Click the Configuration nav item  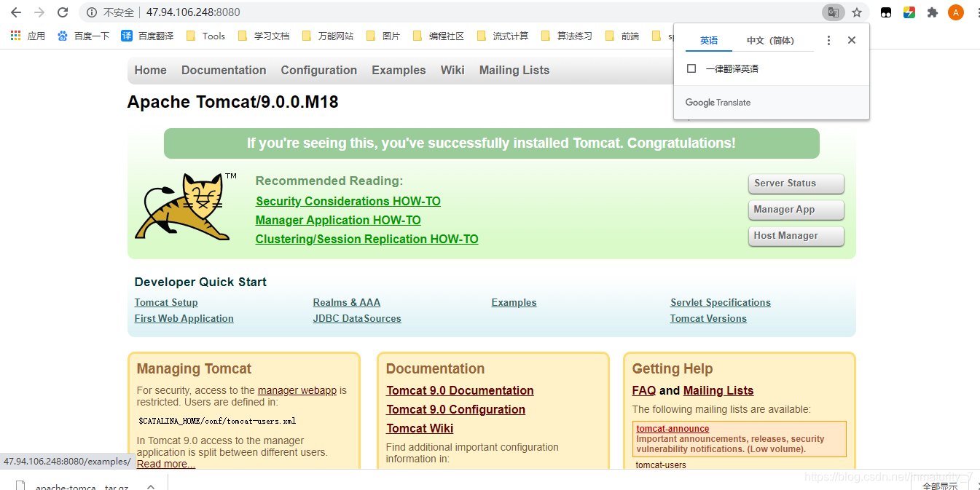pyautogui.click(x=319, y=70)
